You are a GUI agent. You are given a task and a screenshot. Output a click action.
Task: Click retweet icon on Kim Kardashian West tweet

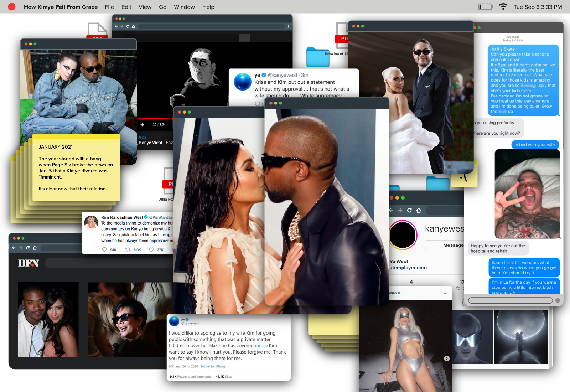(x=128, y=250)
